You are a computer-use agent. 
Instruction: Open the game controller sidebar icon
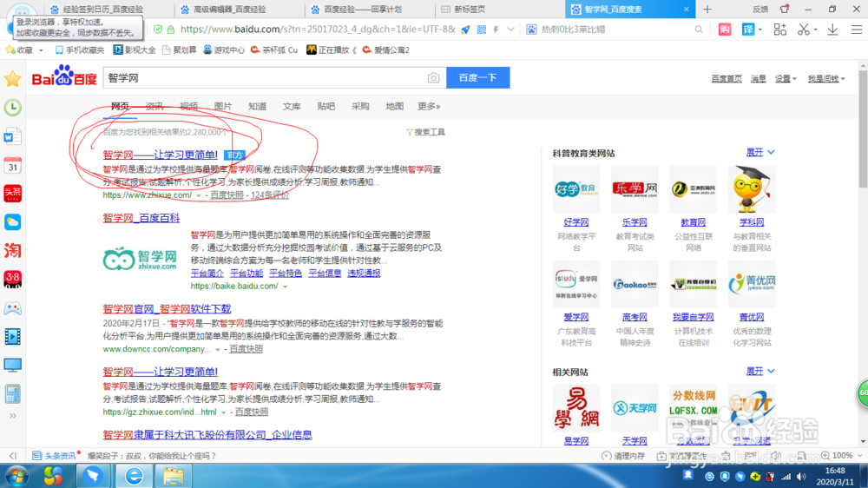pos(12,308)
